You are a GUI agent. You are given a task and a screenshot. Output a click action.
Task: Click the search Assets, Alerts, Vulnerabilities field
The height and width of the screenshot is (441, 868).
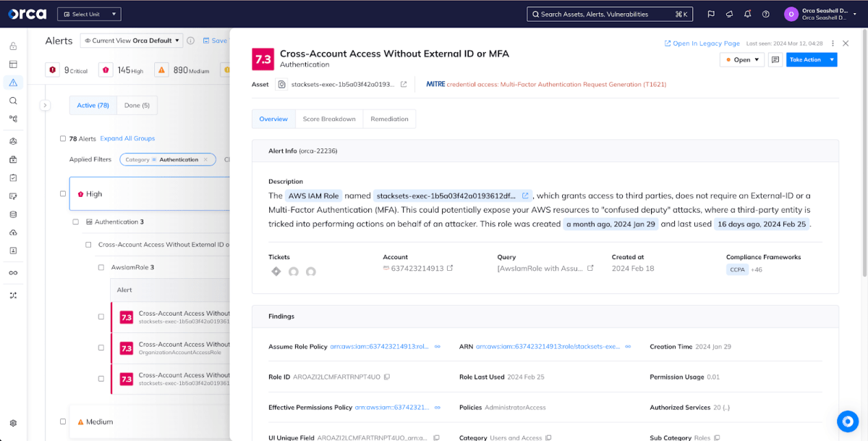[x=610, y=14]
